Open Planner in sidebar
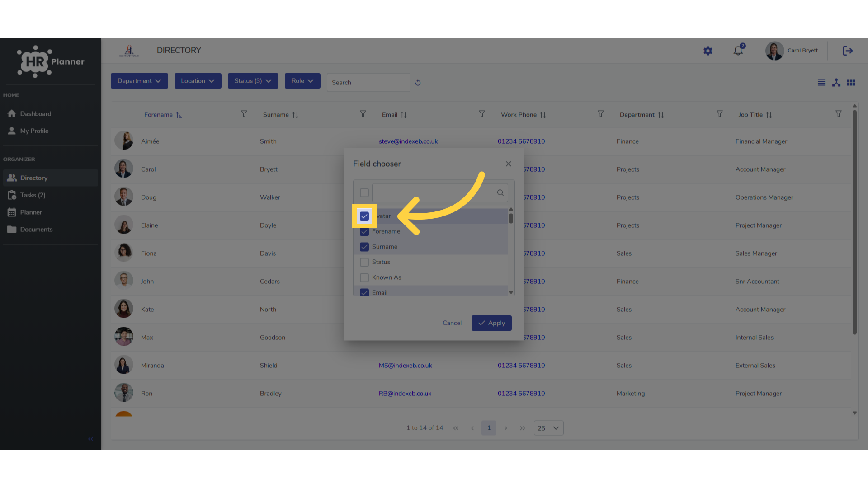 point(51,212)
